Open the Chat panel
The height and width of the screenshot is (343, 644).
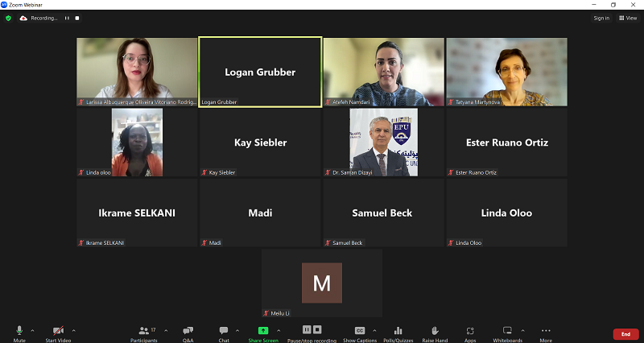tap(224, 331)
